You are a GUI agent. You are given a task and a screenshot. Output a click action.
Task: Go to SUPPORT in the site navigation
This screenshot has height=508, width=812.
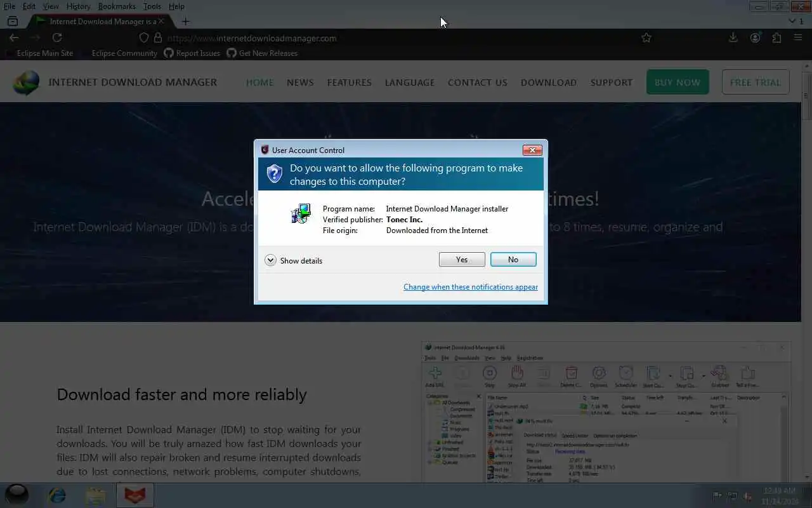coord(612,83)
